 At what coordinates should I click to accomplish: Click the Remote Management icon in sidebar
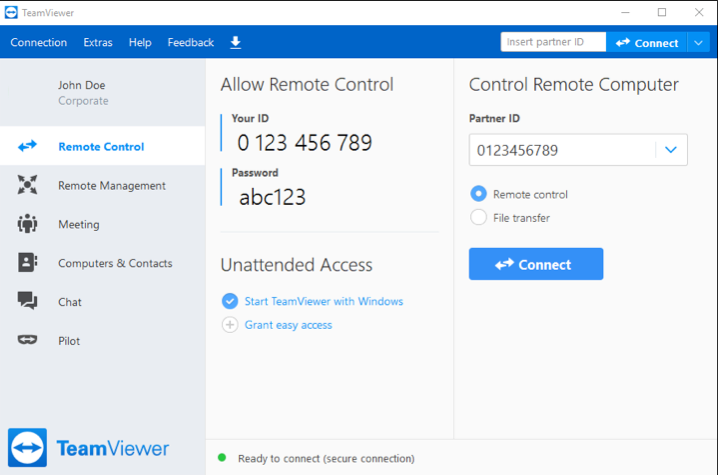[27, 185]
